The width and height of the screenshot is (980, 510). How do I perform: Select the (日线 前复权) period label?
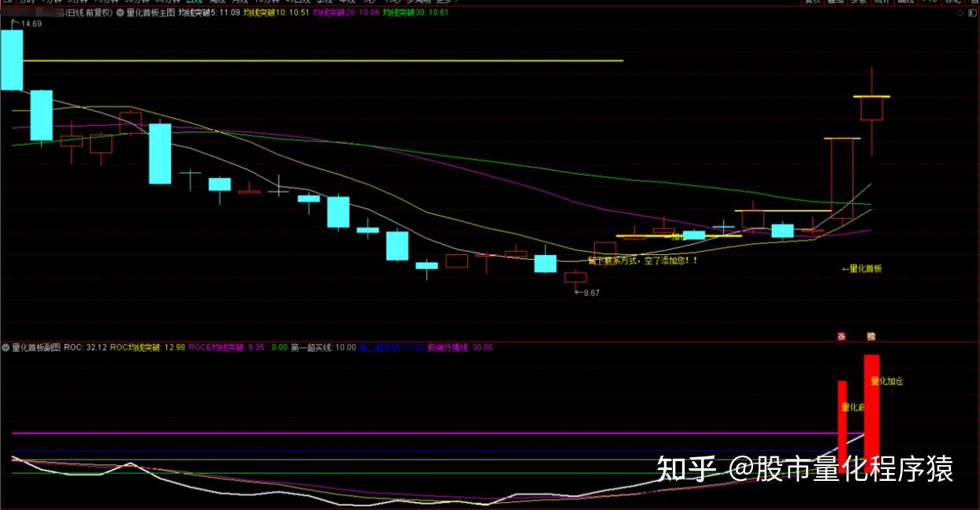[x=89, y=13]
